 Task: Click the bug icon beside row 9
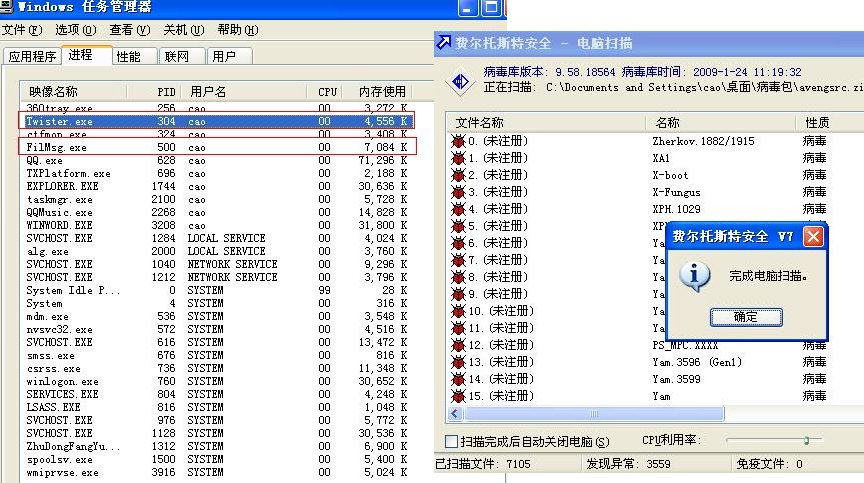(458, 294)
